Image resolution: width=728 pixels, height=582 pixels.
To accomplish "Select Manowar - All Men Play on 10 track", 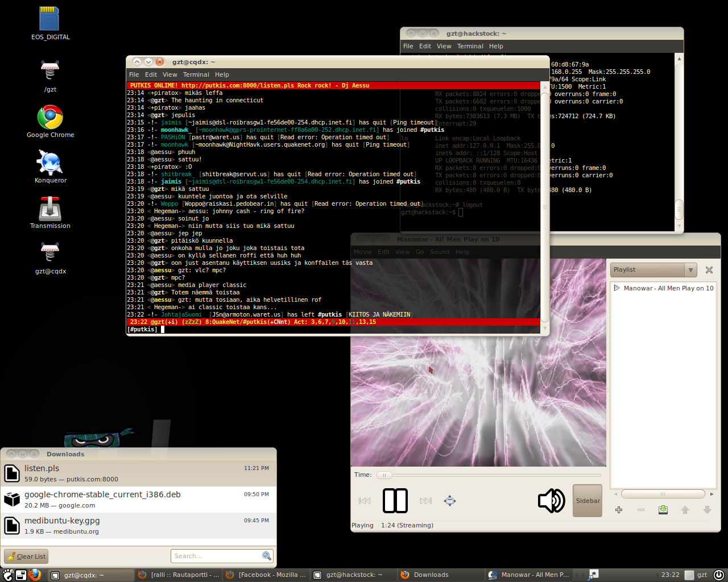I will point(668,288).
